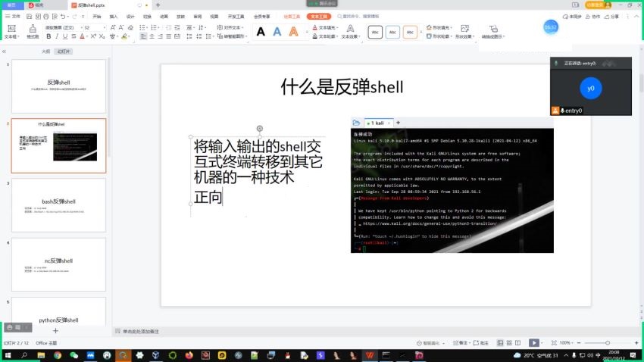Switch to Reading view in the status bar
The width and height of the screenshot is (644, 362).
tap(518, 343)
